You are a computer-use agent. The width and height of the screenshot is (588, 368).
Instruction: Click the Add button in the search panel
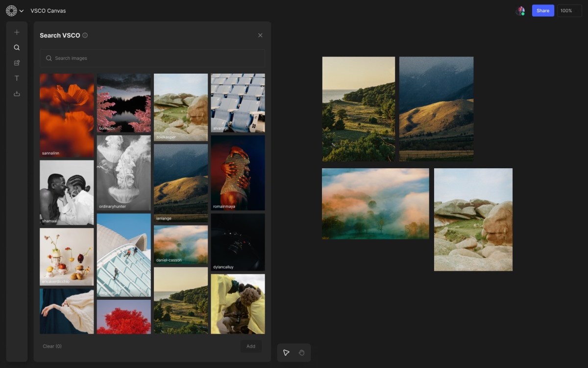coord(250,346)
